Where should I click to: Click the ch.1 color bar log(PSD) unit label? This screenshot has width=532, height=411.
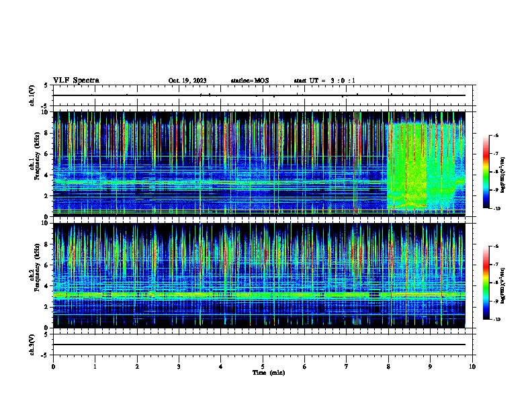503,175
